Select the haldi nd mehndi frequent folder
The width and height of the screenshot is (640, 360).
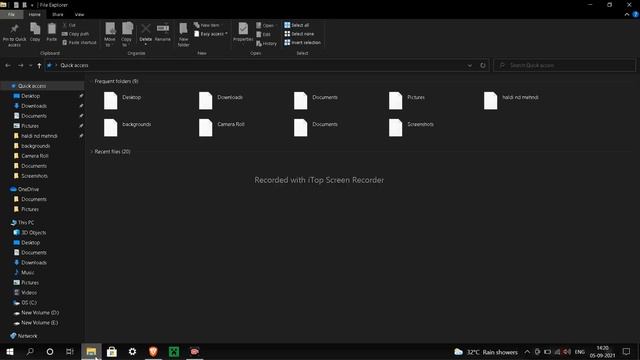[x=511, y=100]
